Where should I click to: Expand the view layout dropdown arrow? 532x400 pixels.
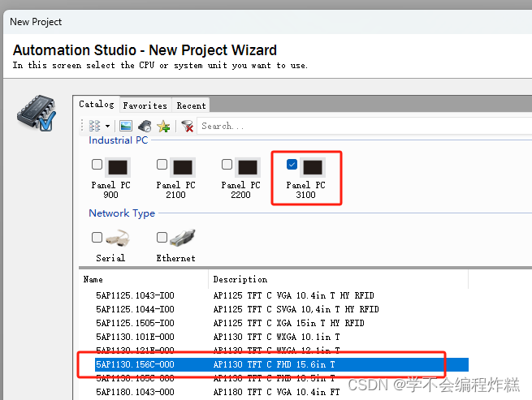click(107, 126)
